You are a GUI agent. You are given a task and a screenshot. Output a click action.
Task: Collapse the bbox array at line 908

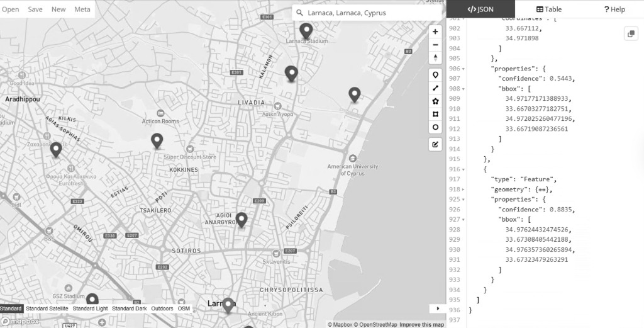click(464, 89)
